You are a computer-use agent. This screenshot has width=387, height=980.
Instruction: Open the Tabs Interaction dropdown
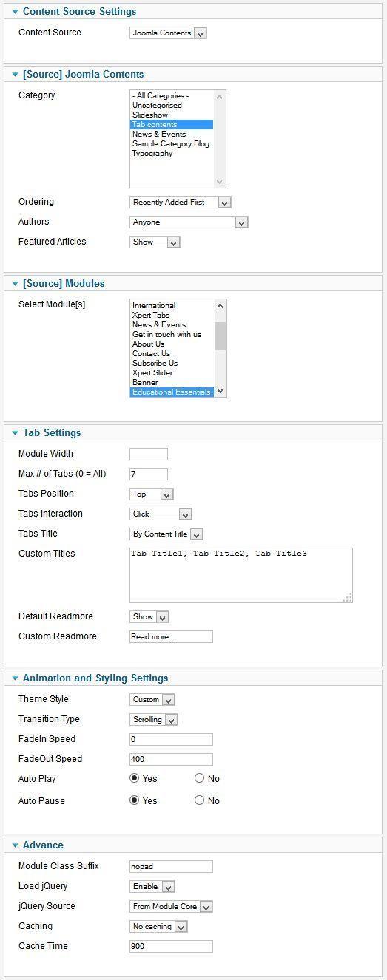click(161, 514)
